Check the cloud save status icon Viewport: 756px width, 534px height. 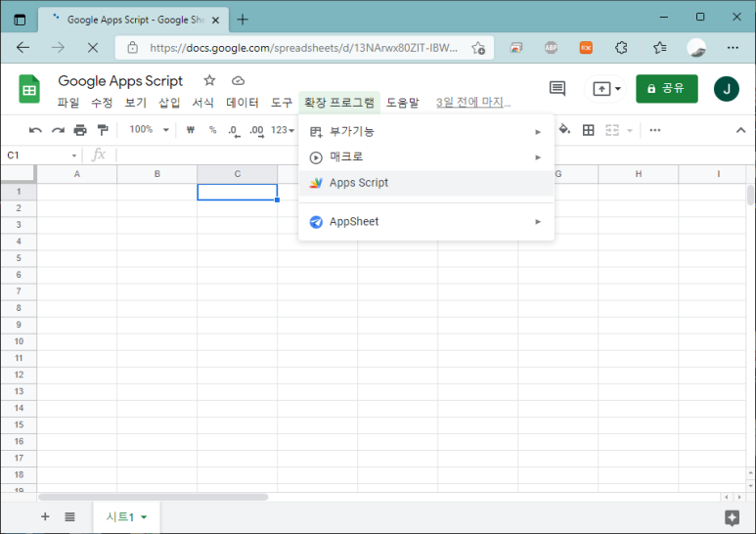coord(239,81)
